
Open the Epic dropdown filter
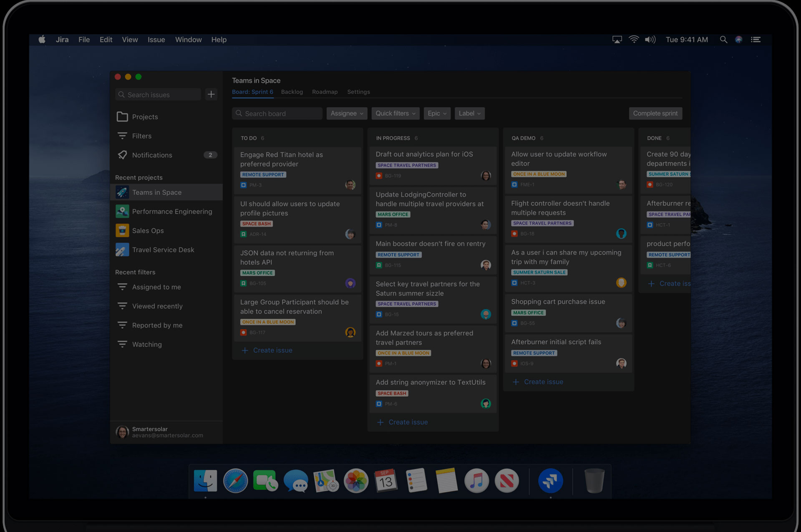[x=437, y=113]
